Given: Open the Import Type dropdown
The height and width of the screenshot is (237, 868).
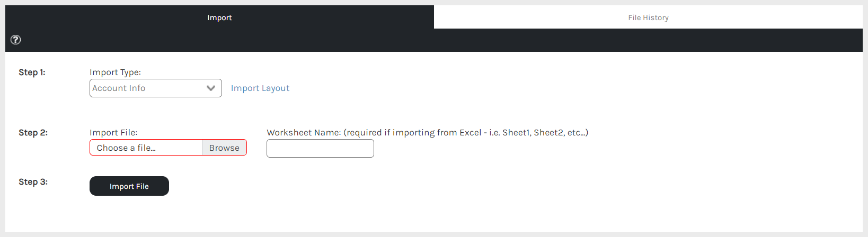Looking at the screenshot, I should click(x=155, y=88).
